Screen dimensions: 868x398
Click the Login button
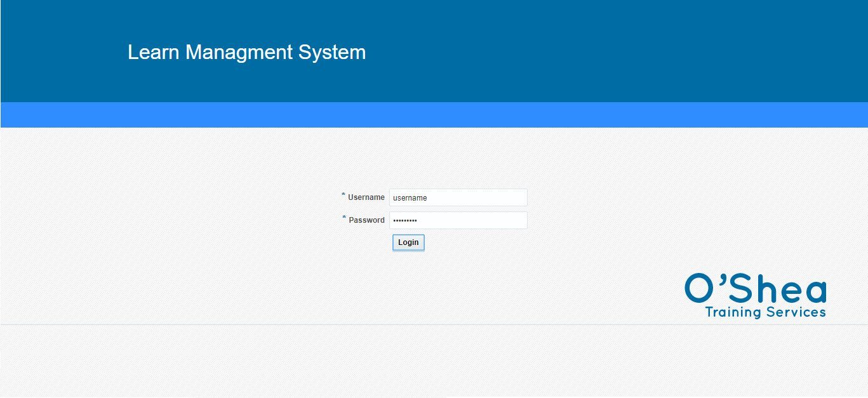click(x=408, y=242)
